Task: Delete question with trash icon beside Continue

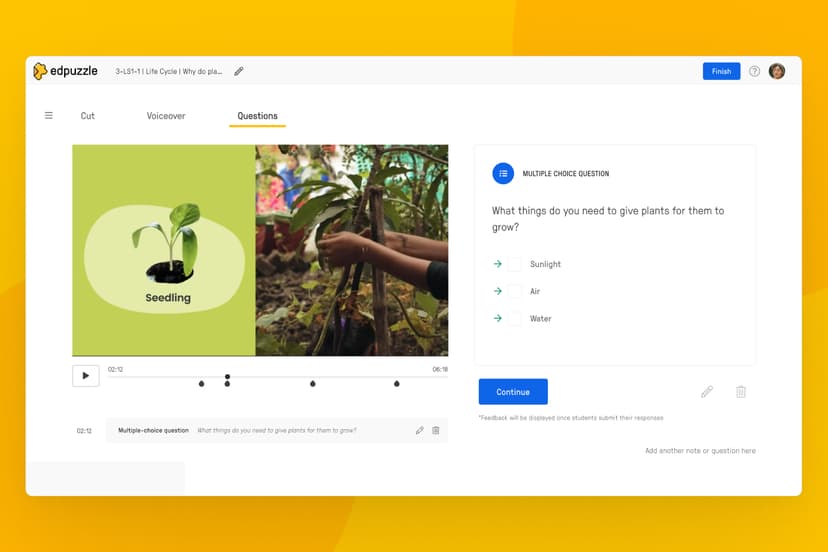Action: point(741,391)
